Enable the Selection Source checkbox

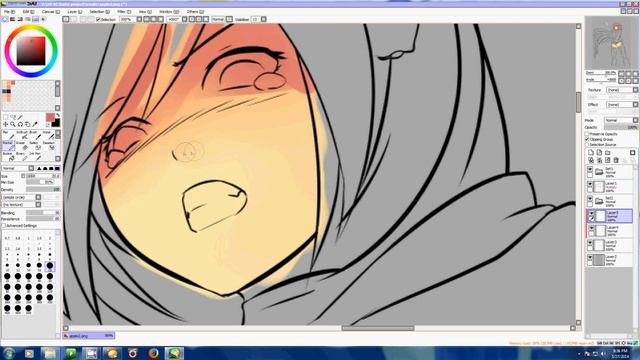point(587,144)
